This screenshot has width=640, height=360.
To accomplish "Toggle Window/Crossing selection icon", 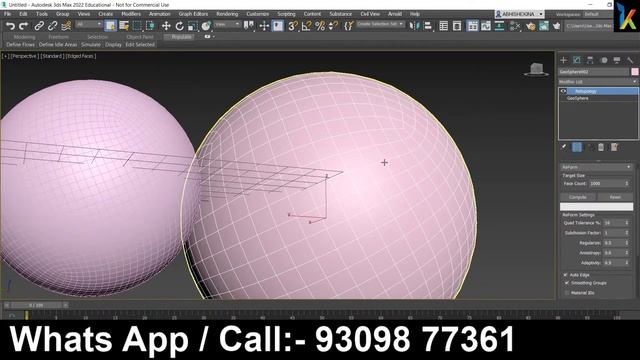I will click(150, 26).
